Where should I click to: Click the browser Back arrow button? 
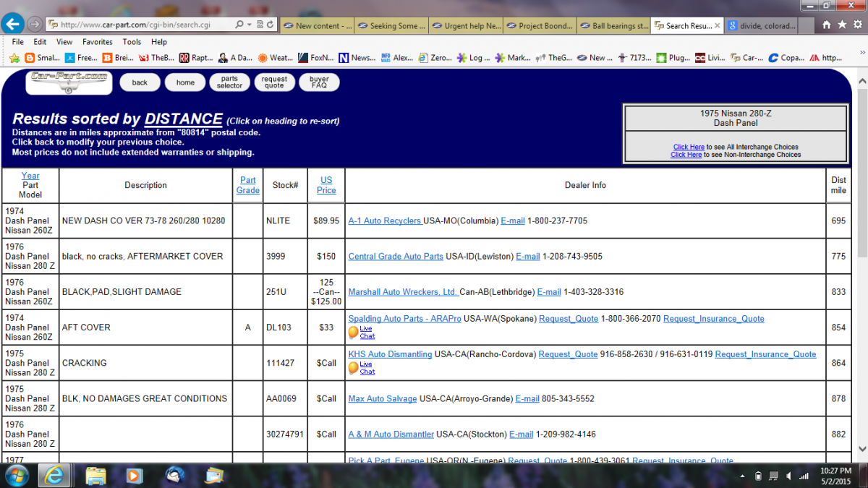click(x=12, y=23)
